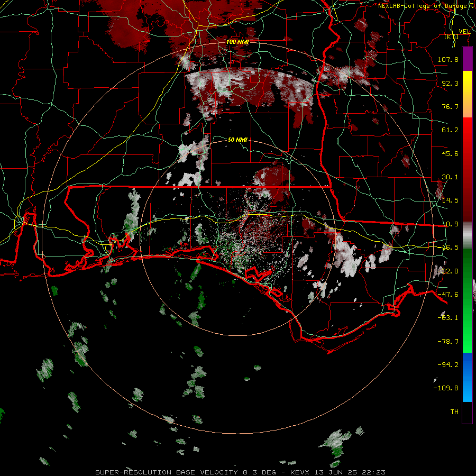The width and height of the screenshot is (476, 476).
Task: Select the 107.8 velocity scale value
Action: 448,59
